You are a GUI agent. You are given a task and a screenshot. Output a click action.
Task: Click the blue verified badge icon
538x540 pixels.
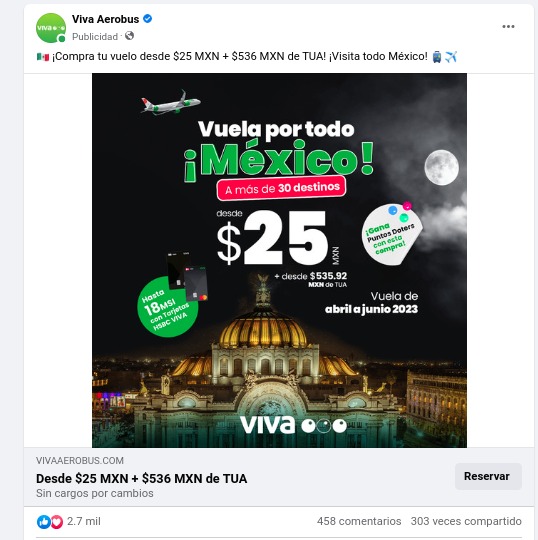[147, 19]
